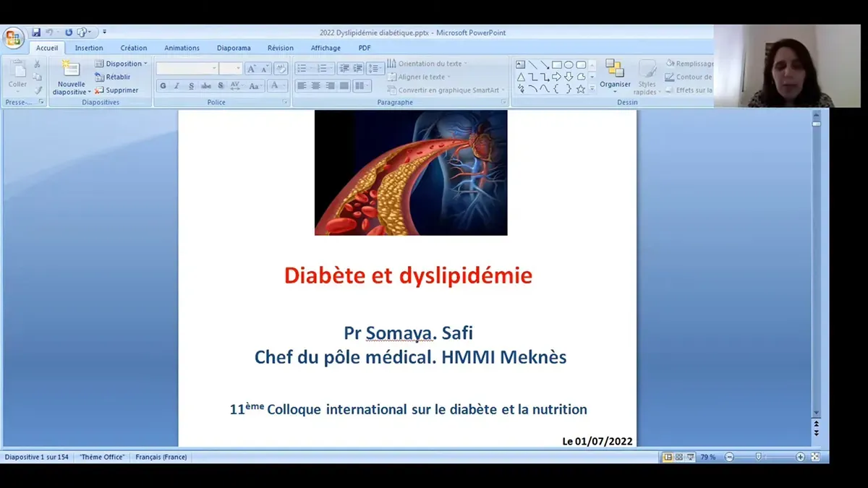The width and height of the screenshot is (868, 488).
Task: Open Orientation du texte dropdown
Action: click(x=427, y=64)
